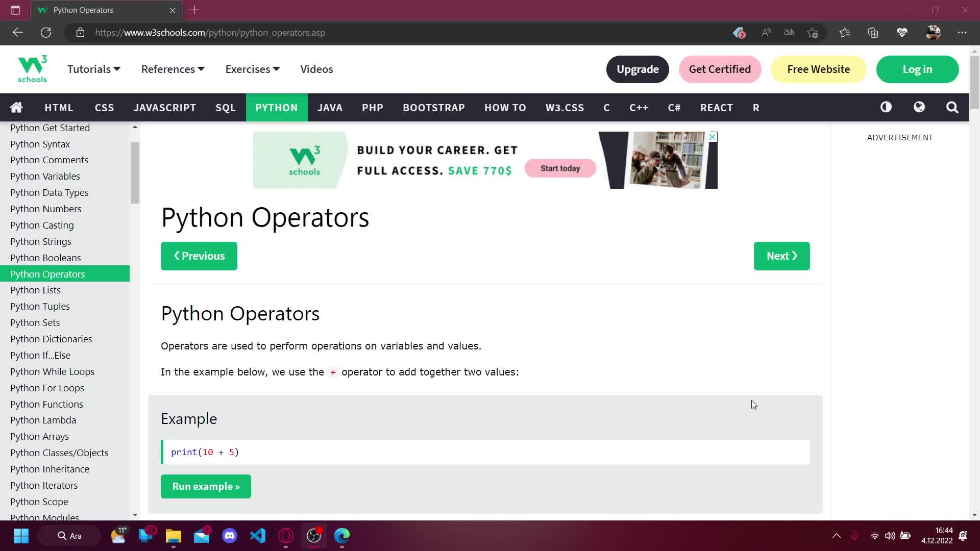This screenshot has width=980, height=551.
Task: Click the browser back arrow
Action: click(x=18, y=33)
